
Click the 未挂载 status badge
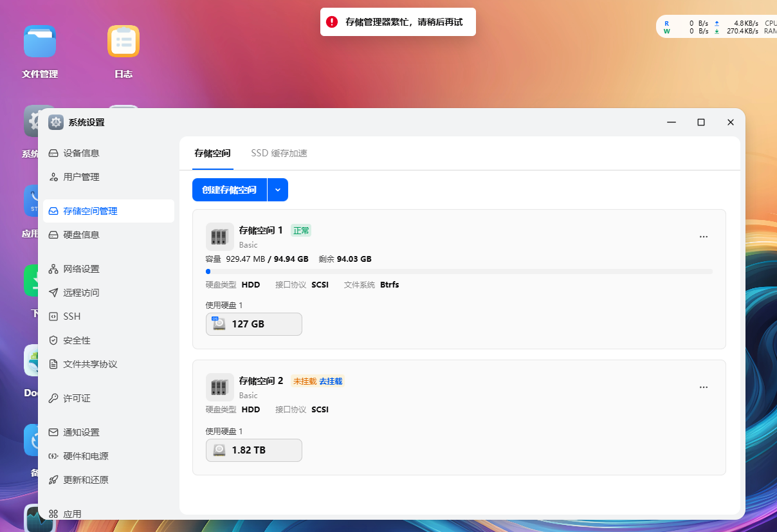pos(305,381)
